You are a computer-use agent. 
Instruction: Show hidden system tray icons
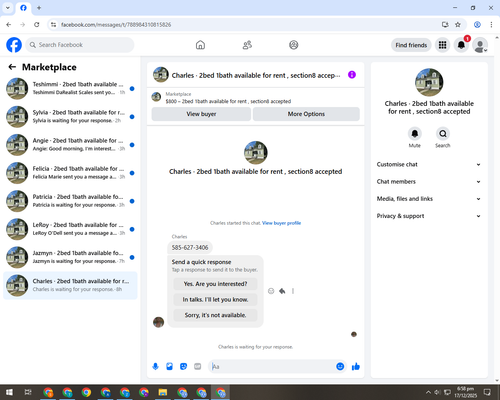click(x=428, y=392)
